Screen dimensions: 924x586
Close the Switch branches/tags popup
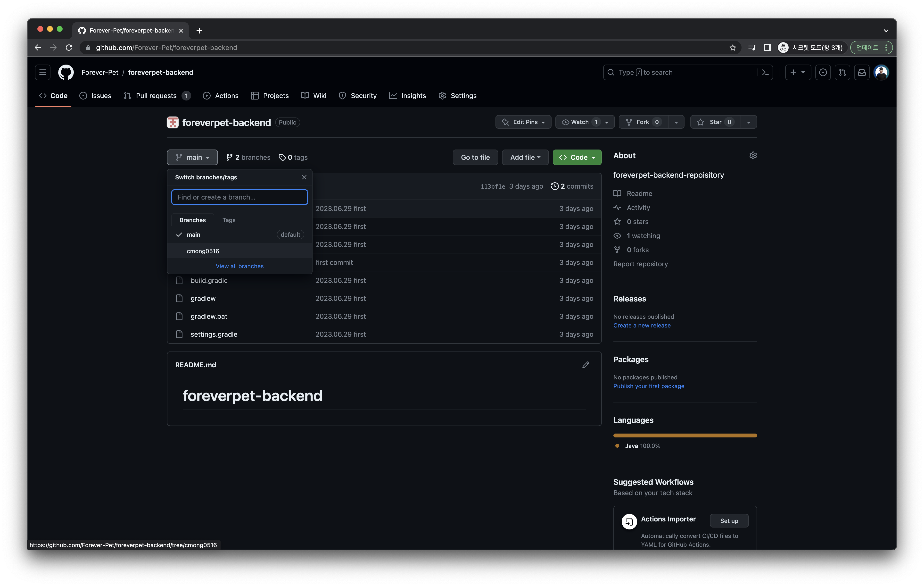click(304, 177)
